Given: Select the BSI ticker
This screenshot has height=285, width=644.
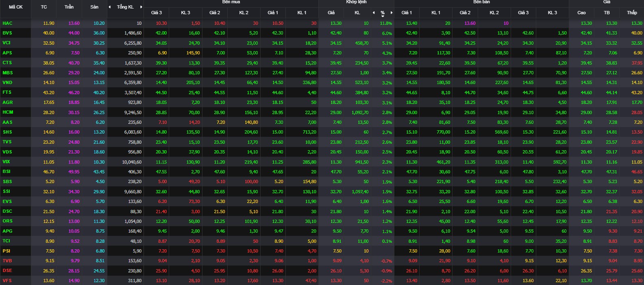Looking at the screenshot, I should (x=7, y=171).
